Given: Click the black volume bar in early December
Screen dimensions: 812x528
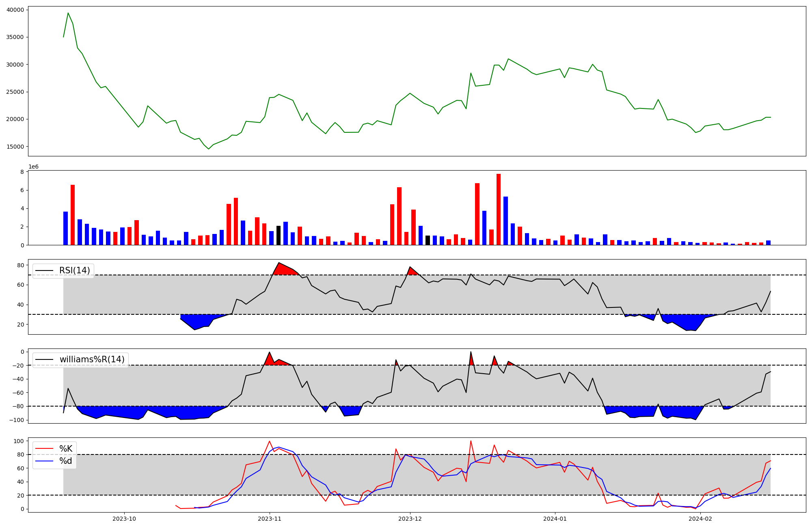Looking at the screenshot, I should (x=428, y=240).
